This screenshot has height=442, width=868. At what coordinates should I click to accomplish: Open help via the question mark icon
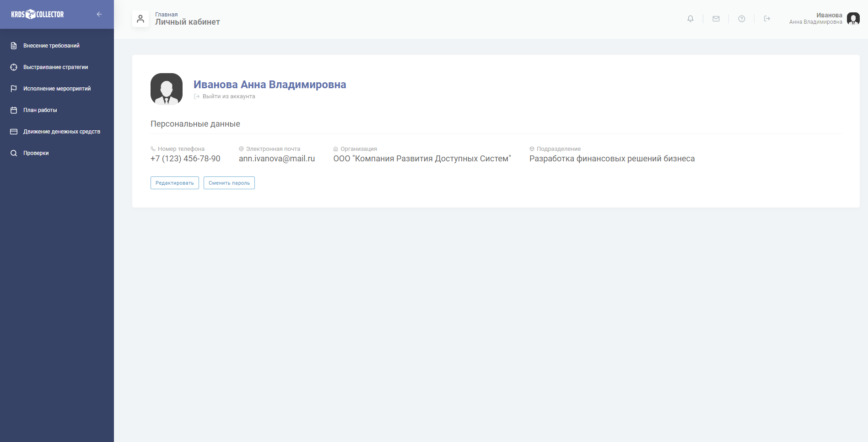742,19
